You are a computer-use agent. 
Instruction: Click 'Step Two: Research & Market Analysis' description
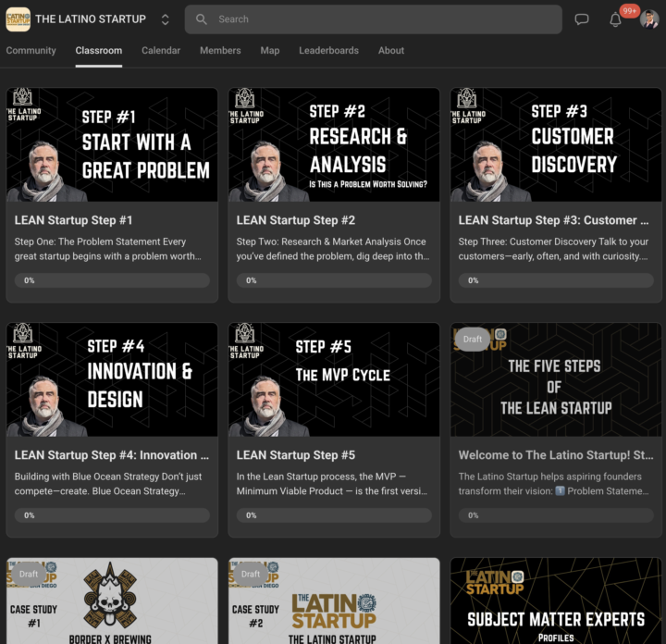pos(333,249)
